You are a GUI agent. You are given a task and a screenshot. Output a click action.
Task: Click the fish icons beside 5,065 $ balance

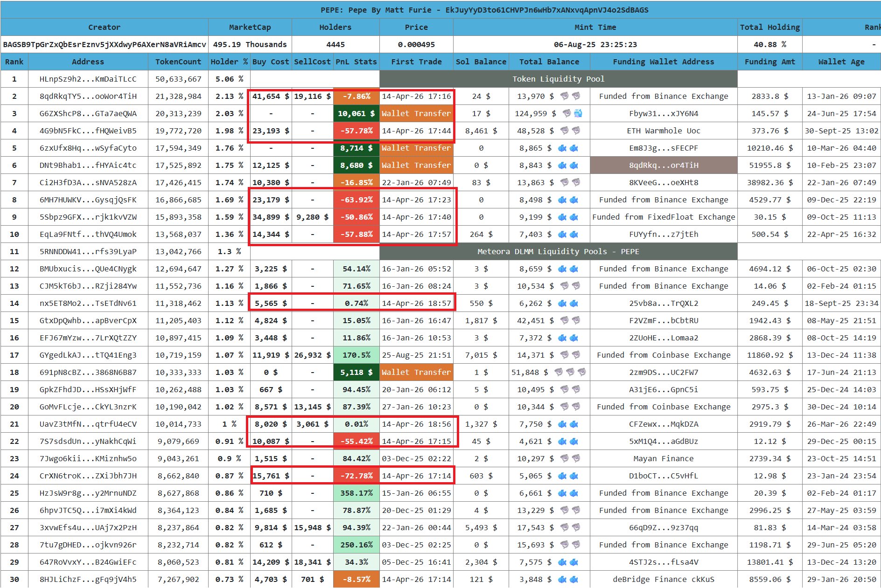pos(568,476)
